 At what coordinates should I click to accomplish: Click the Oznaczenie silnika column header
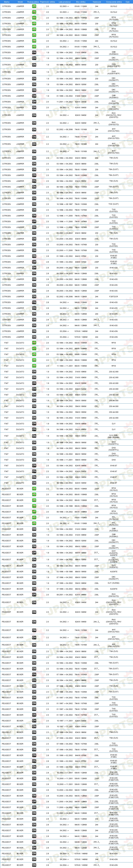[114, 2]
